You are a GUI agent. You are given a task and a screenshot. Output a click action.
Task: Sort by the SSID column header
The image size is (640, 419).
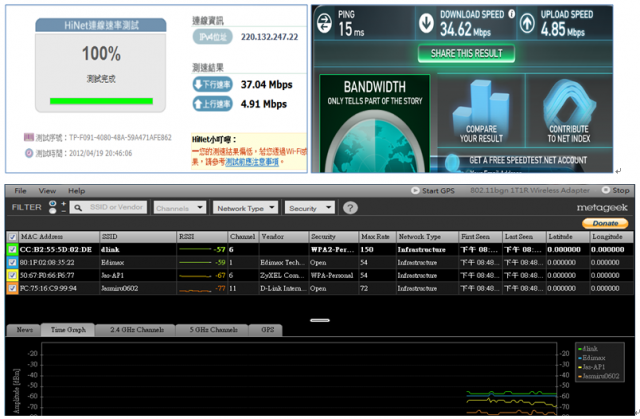point(138,237)
